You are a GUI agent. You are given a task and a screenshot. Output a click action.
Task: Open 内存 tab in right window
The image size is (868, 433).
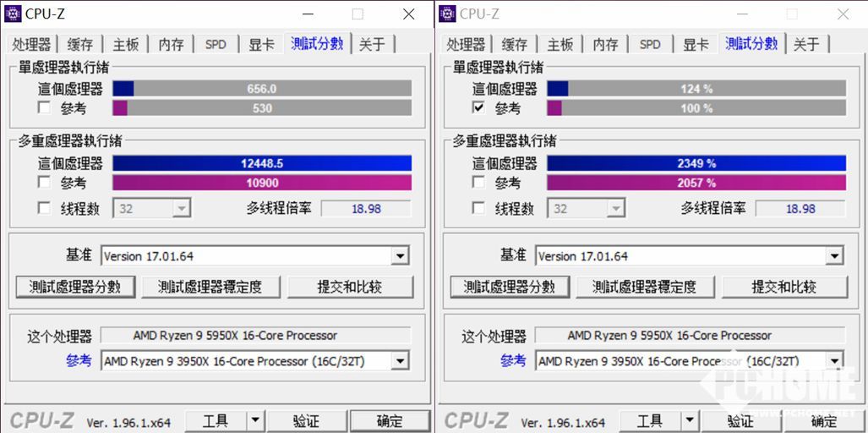(x=606, y=44)
